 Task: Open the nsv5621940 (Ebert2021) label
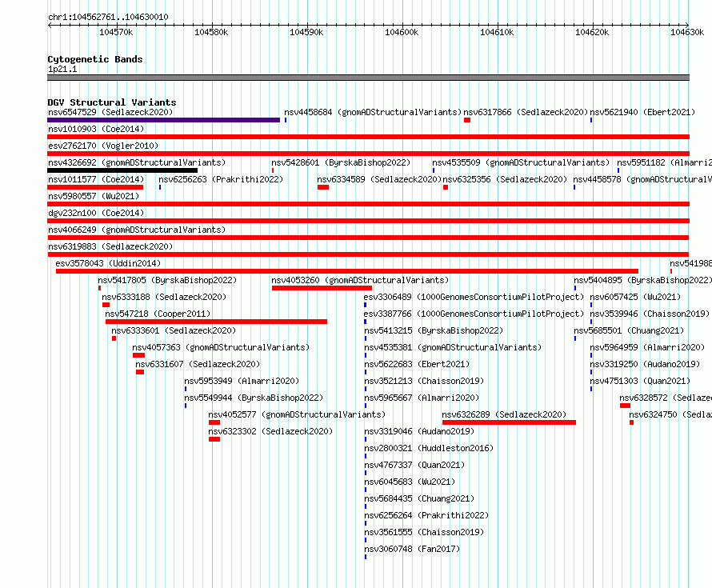642,112
